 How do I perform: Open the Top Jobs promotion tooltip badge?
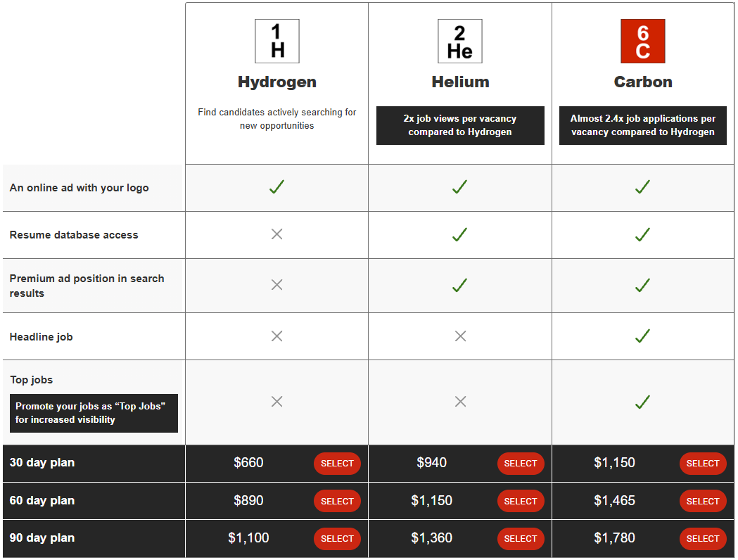coord(94,413)
